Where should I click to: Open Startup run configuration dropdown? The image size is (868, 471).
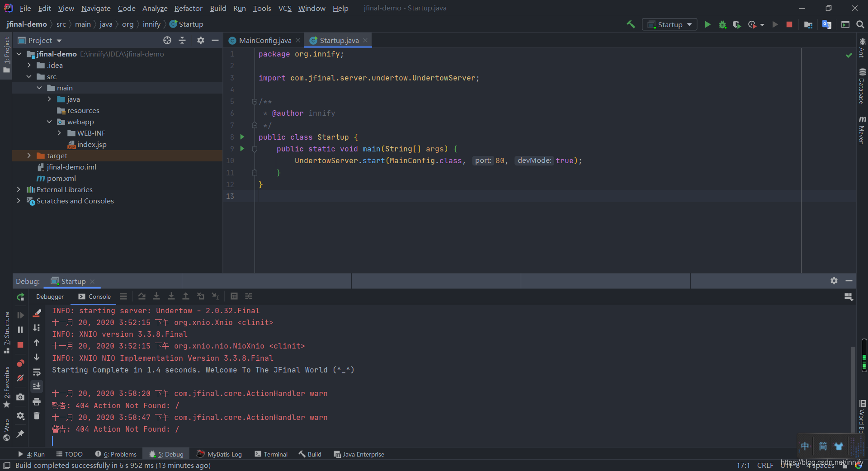[x=670, y=24]
